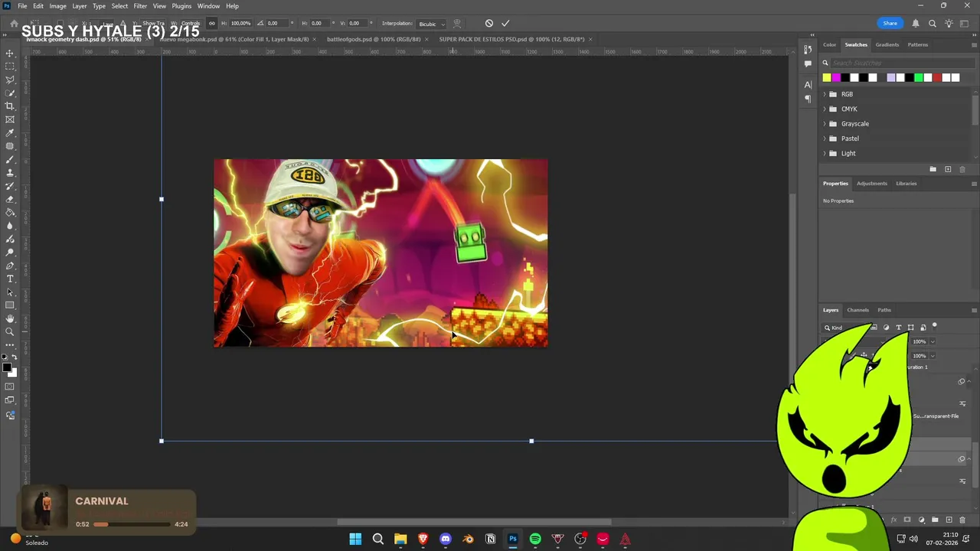Reset default foreground and background colors
The height and width of the screenshot is (551, 980).
[5, 357]
